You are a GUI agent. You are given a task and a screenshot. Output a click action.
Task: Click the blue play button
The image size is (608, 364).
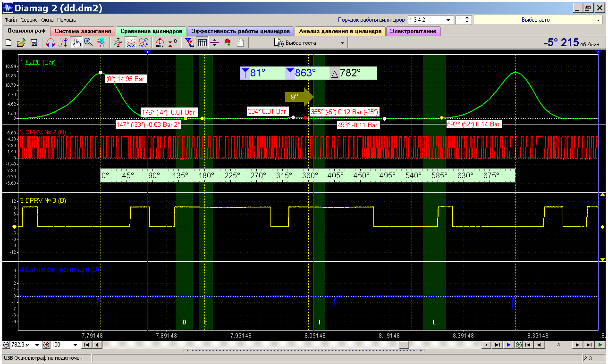pos(508,345)
